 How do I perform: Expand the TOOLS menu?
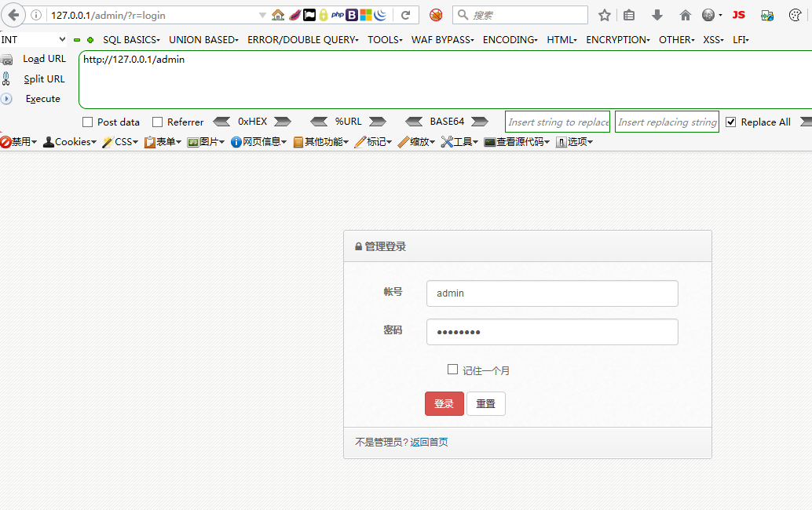(x=385, y=40)
